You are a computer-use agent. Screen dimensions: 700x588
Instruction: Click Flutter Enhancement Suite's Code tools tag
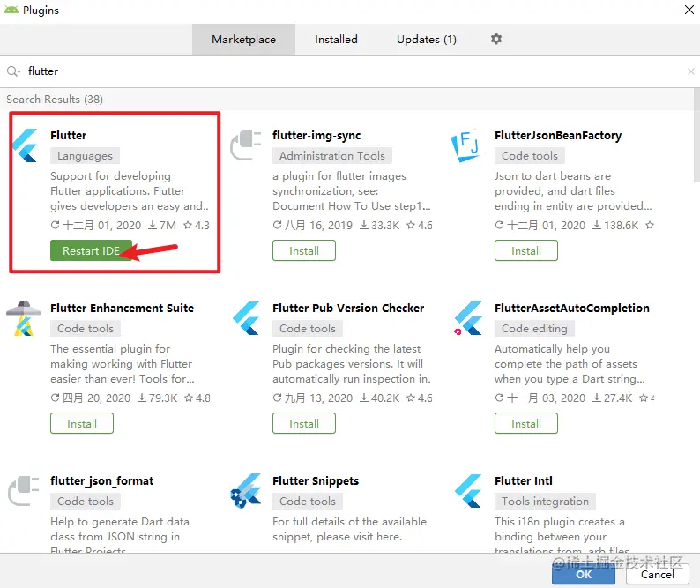pos(86,329)
